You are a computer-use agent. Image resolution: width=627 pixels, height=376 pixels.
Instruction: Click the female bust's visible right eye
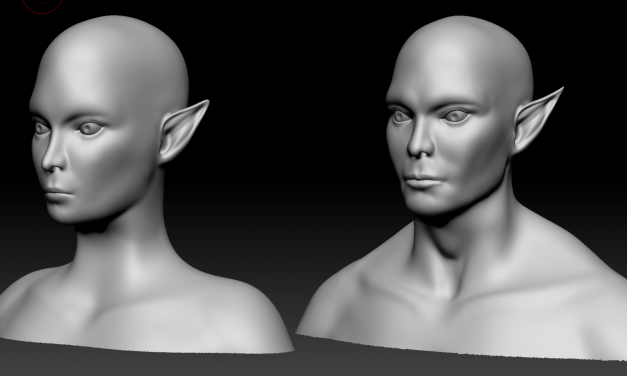(90, 129)
